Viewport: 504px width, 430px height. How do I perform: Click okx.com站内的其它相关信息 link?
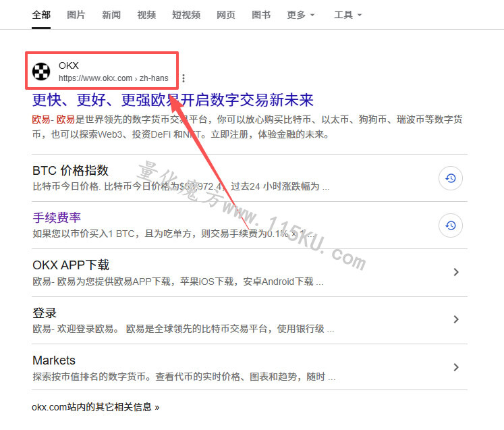point(95,407)
